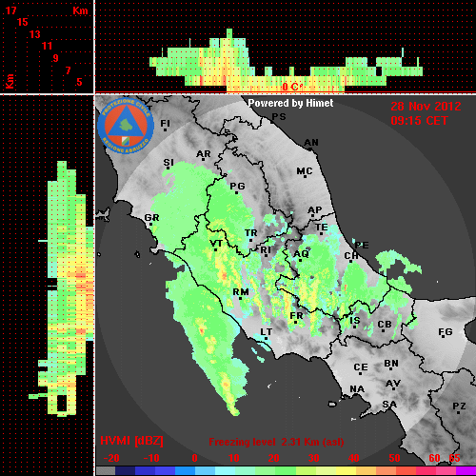Image resolution: width=476 pixels, height=476 pixels.
Task: Click the MC city label on map
Action: (x=305, y=171)
